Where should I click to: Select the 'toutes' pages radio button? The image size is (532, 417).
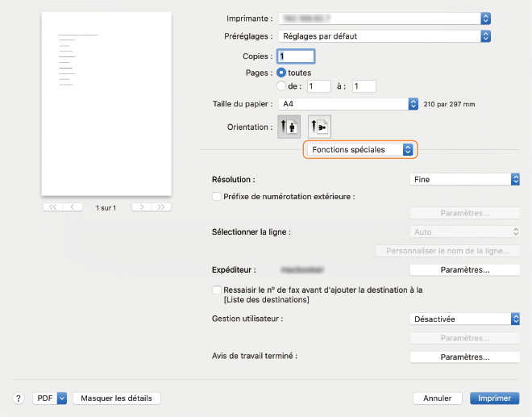point(281,73)
